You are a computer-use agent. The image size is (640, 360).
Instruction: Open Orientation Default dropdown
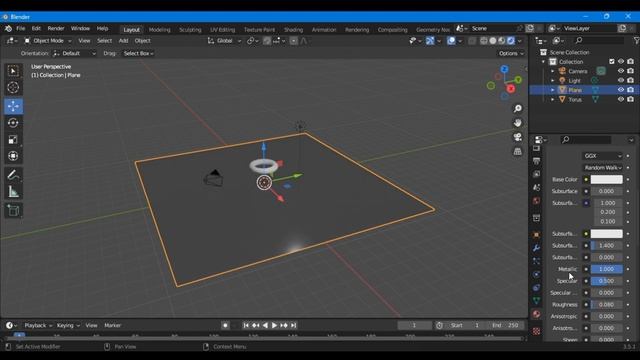coord(74,53)
